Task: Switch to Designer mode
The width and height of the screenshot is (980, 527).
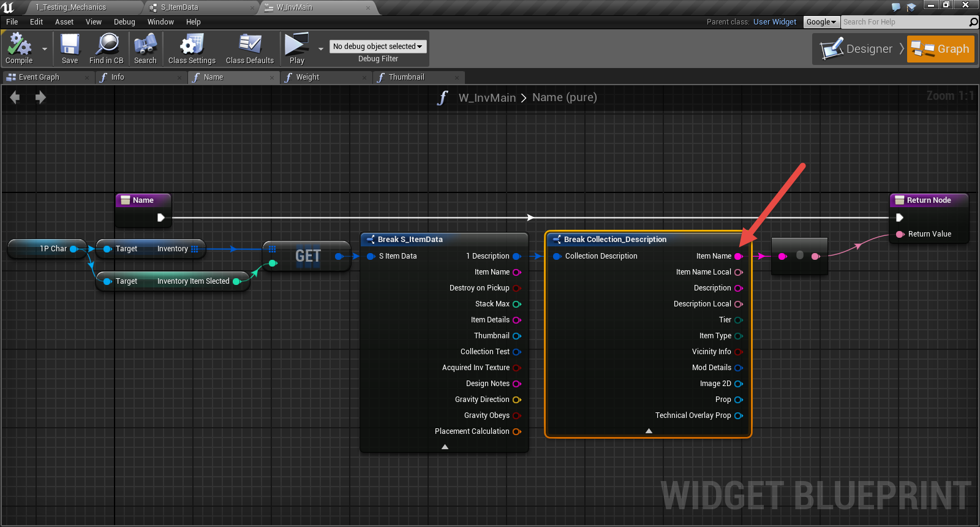Action: click(x=858, y=48)
